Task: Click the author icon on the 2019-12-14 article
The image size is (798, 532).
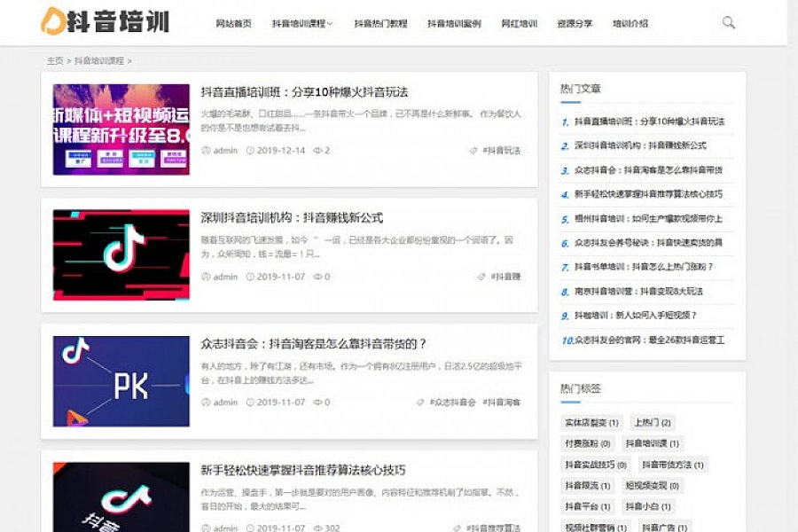Action: [x=206, y=150]
